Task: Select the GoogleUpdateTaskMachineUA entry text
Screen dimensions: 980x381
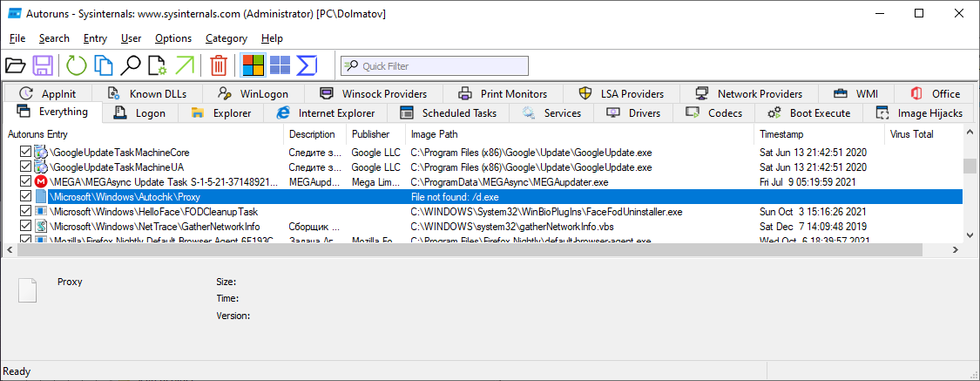Action: pos(118,167)
